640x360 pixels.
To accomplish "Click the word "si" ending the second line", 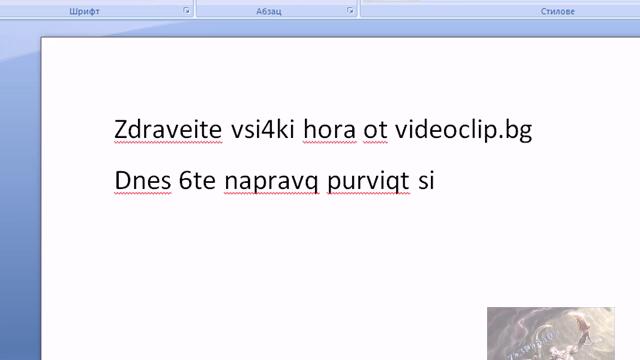I will click(x=426, y=181).
